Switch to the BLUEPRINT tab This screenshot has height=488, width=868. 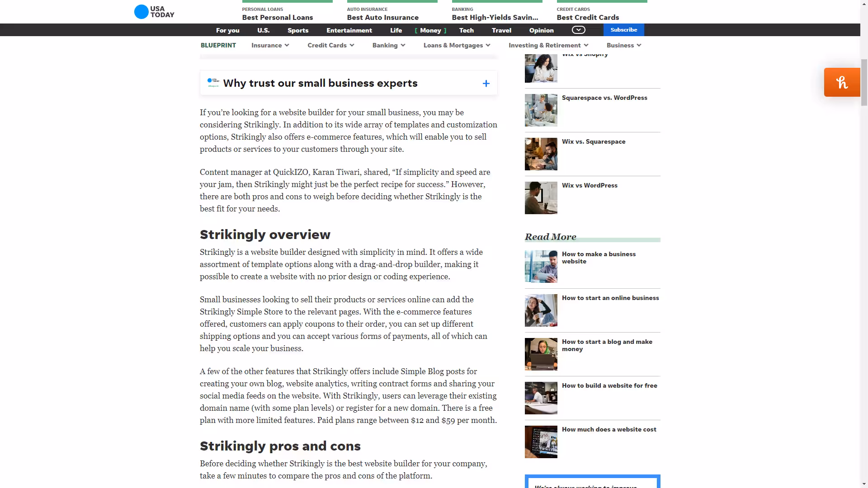point(218,45)
